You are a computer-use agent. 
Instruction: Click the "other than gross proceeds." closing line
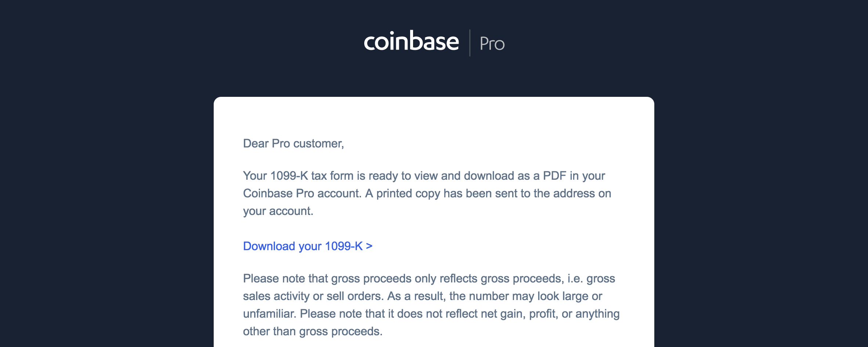(312, 331)
